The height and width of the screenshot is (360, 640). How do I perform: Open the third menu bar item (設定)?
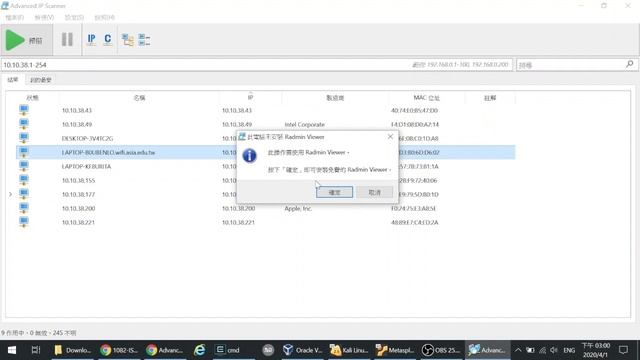pyautogui.click(x=74, y=18)
